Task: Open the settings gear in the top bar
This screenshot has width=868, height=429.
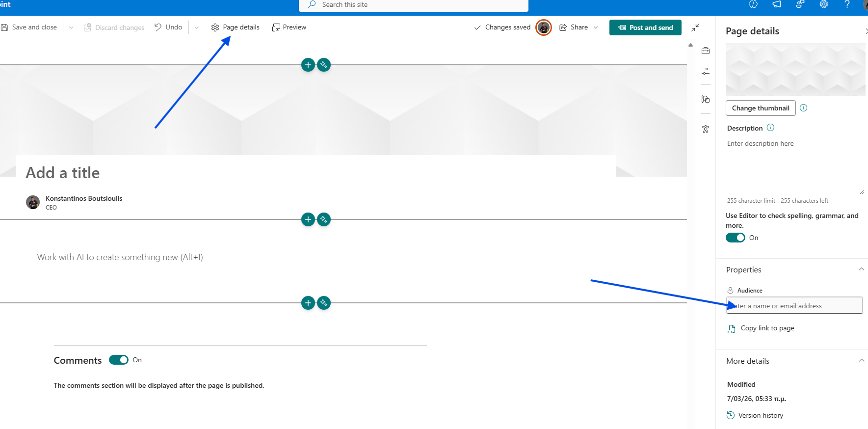Action: 824,4
